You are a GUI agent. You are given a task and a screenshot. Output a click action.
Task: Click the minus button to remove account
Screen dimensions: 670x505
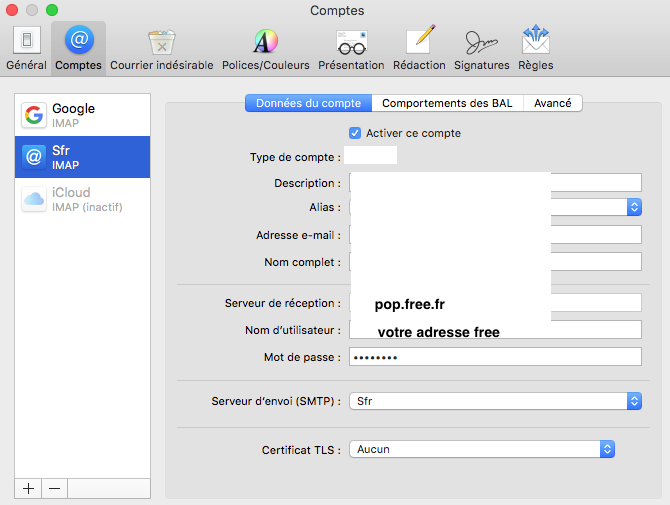(54, 488)
